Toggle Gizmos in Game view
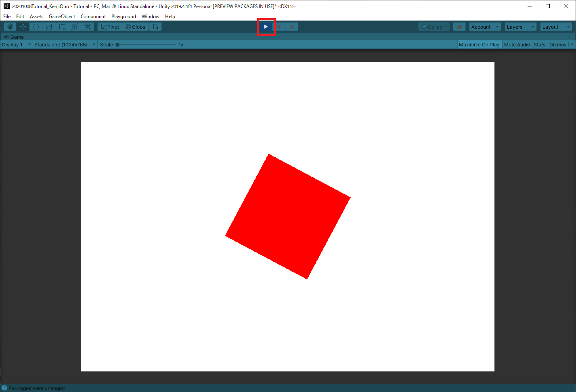Screen dimensions: 576x392 [558, 45]
